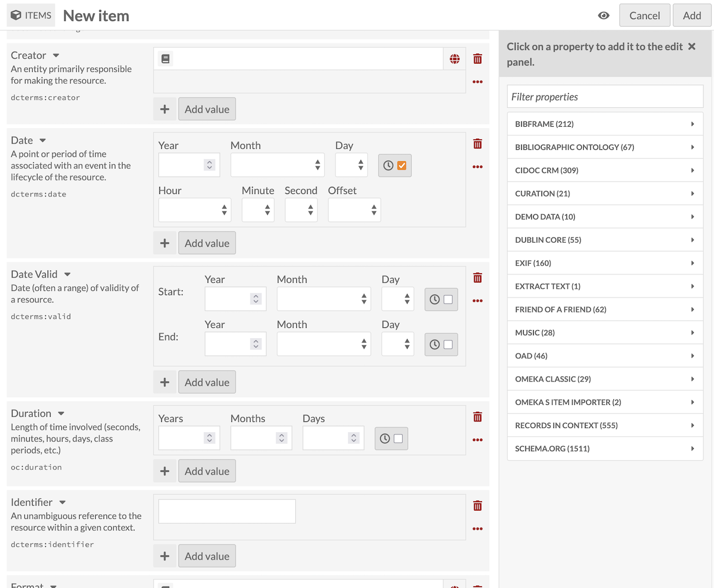The image size is (714, 588).
Task: Click the Cancel button
Action: pos(644,15)
